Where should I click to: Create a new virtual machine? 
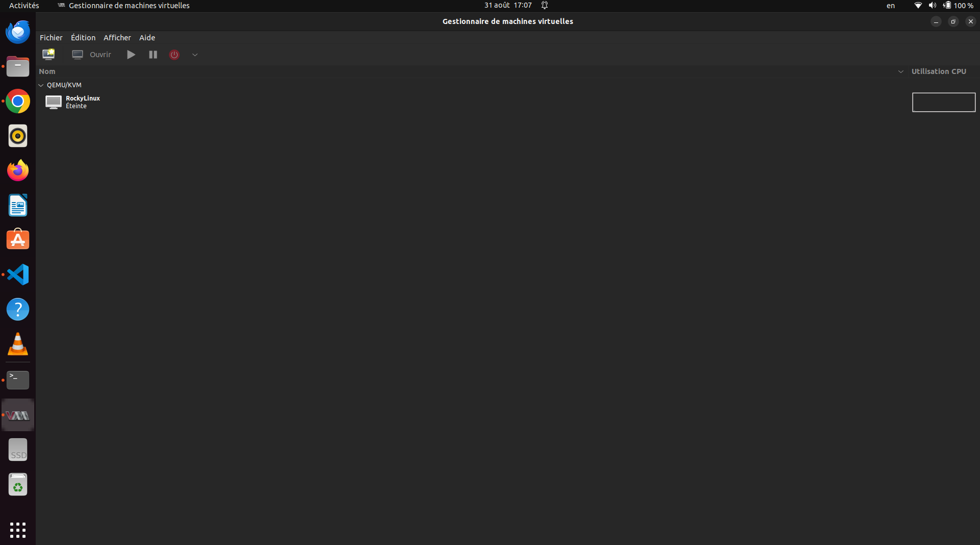click(48, 55)
